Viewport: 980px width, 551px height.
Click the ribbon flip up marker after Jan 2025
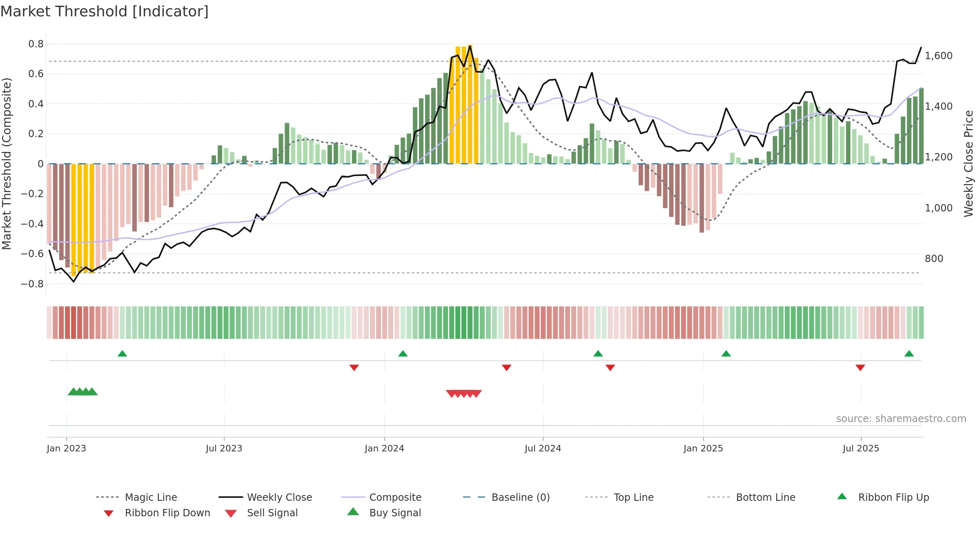(x=726, y=353)
